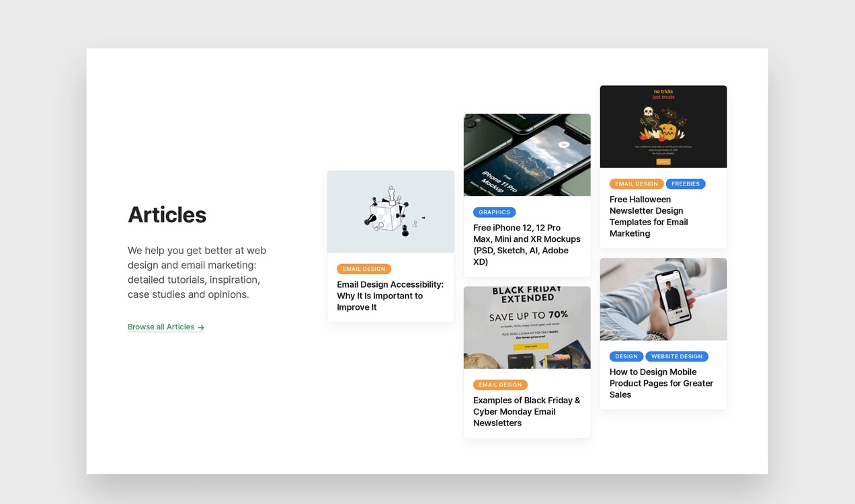Open the iPhone mockup image thumbnail
The image size is (855, 504).
coord(527,155)
